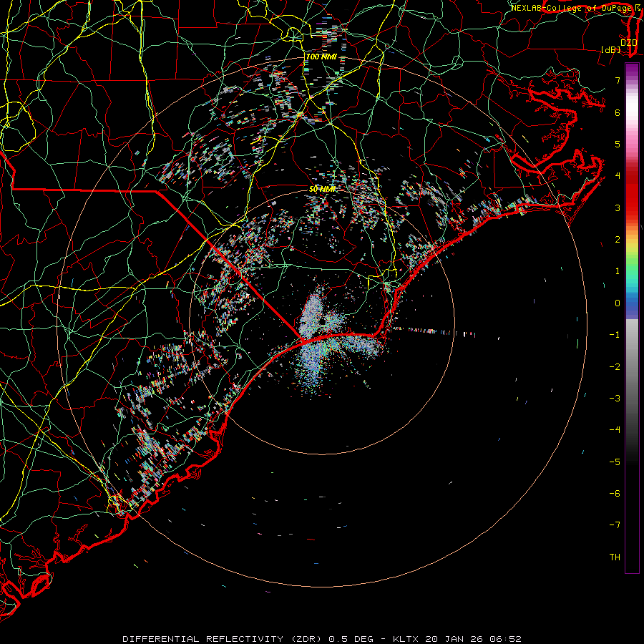Click the ZDR color scale bar
The width and height of the screenshot is (644, 644).
click(632, 318)
